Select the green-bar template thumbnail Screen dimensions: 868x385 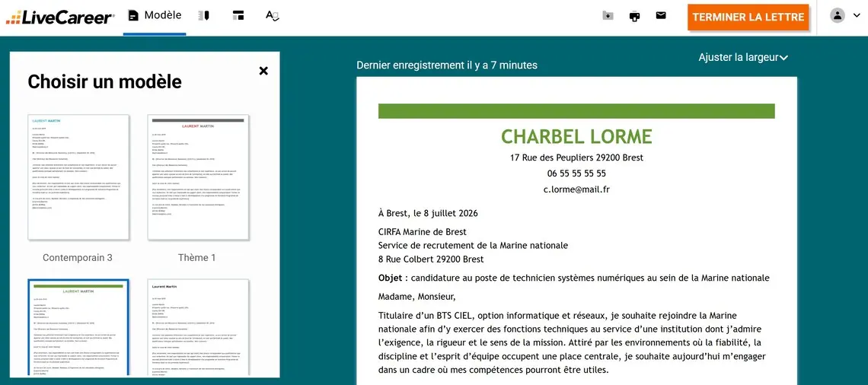(x=78, y=328)
